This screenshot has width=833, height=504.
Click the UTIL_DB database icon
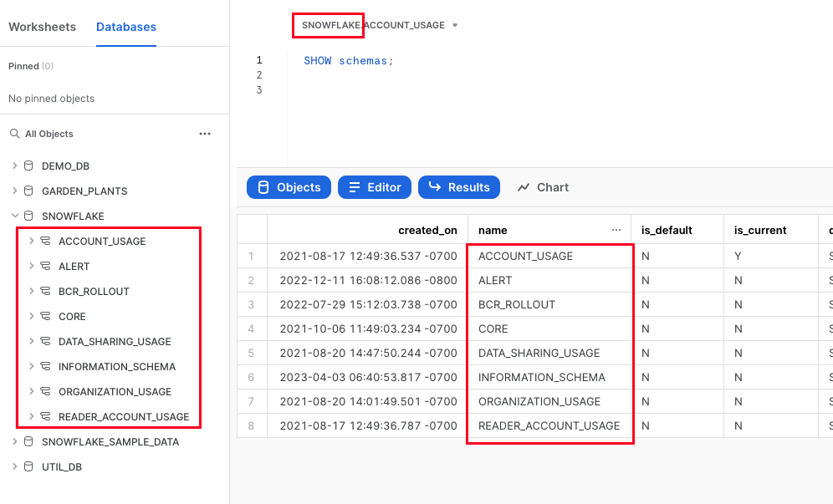click(28, 466)
